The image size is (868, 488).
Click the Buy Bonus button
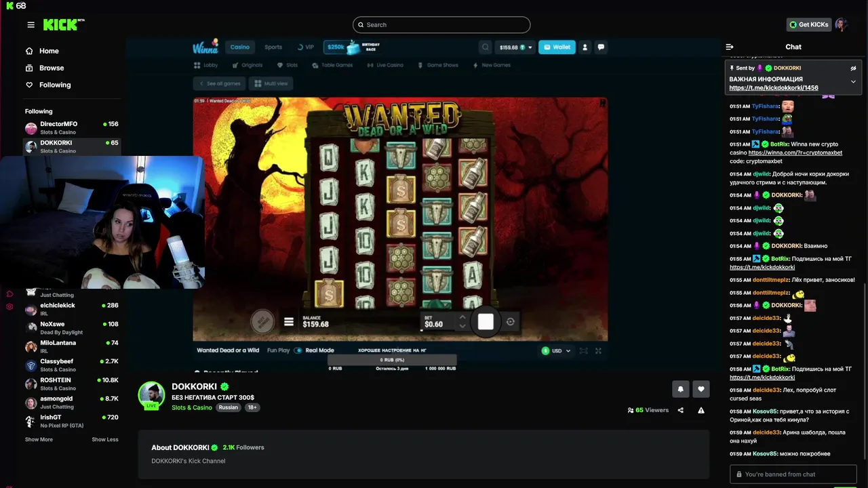[x=263, y=321]
